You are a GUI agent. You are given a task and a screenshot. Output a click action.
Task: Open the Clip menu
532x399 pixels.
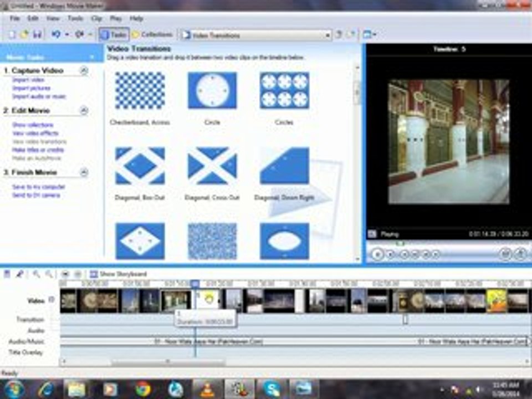pos(96,18)
